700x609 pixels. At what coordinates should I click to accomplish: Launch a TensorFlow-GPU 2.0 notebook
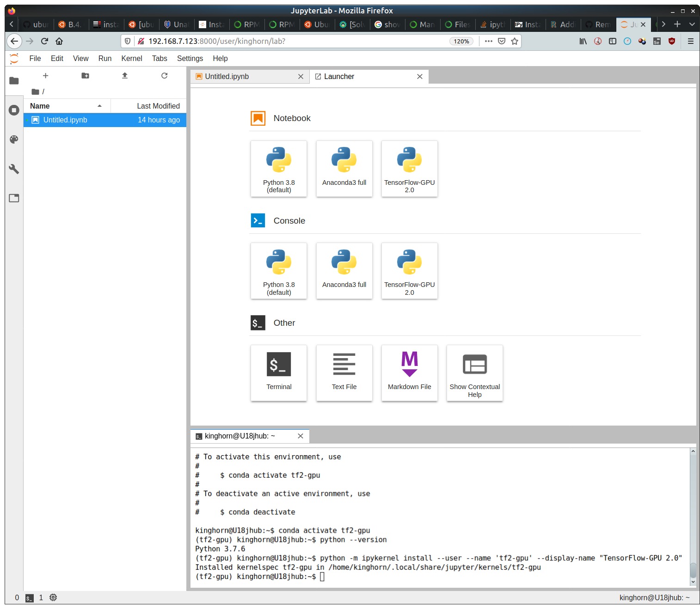[409, 169]
